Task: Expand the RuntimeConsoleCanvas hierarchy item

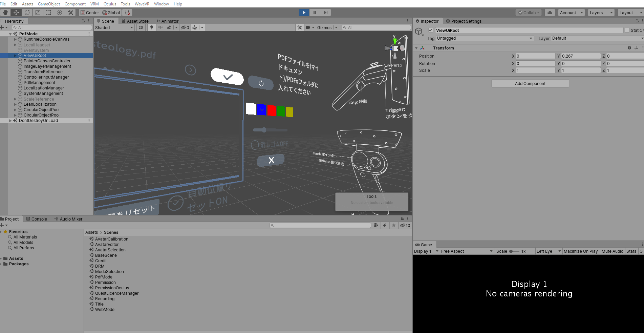Action: 15,39
